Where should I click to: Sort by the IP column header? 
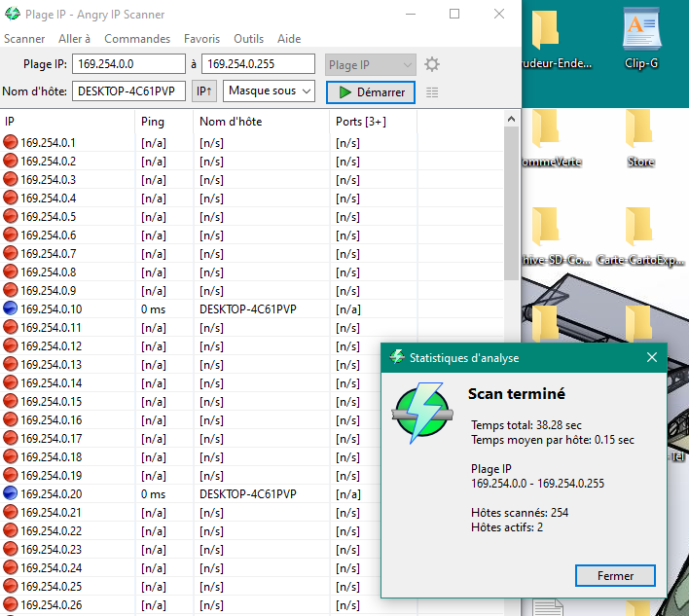tap(67, 122)
